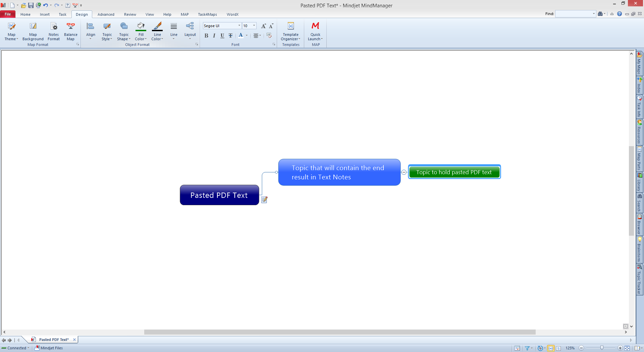Open the notes icon on Pasted PDF Text topic
644x352 pixels.
(x=264, y=200)
